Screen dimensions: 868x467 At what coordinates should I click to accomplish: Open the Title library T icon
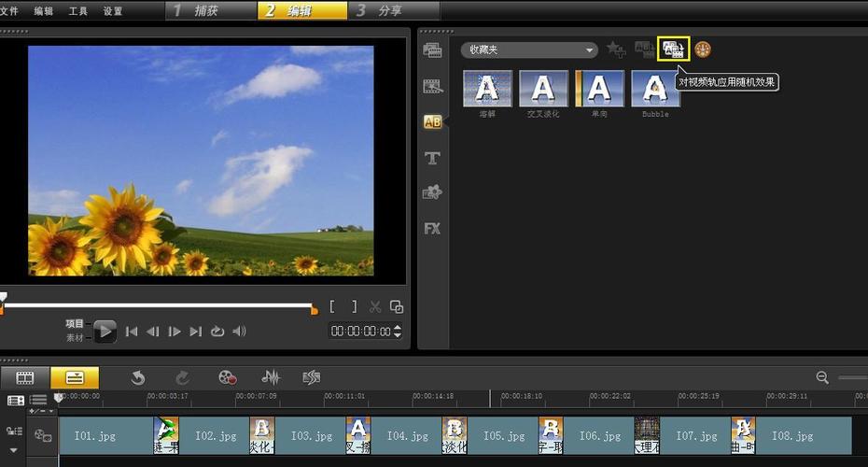(x=432, y=159)
